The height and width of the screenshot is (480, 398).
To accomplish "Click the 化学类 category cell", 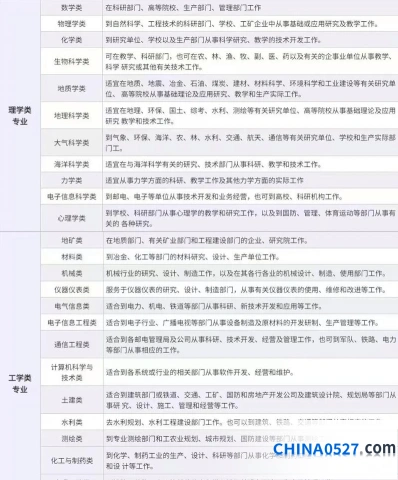I will tap(72, 40).
